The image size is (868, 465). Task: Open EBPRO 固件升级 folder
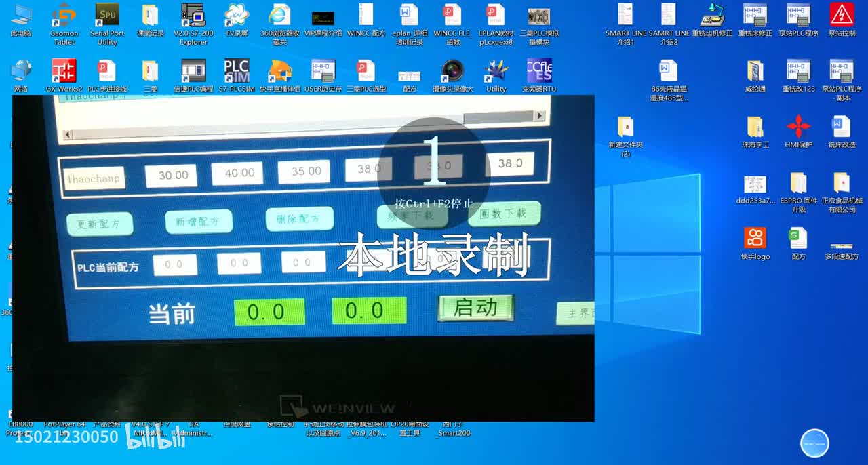[x=798, y=193]
